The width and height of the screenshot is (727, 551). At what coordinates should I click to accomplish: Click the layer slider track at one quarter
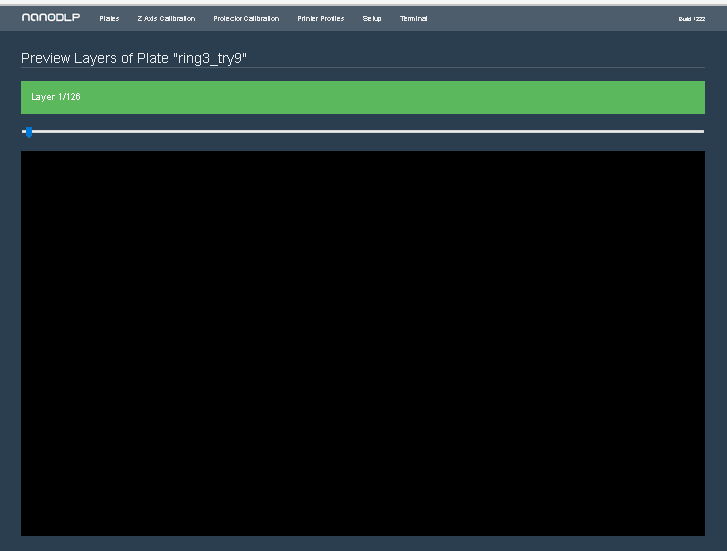tap(192, 131)
